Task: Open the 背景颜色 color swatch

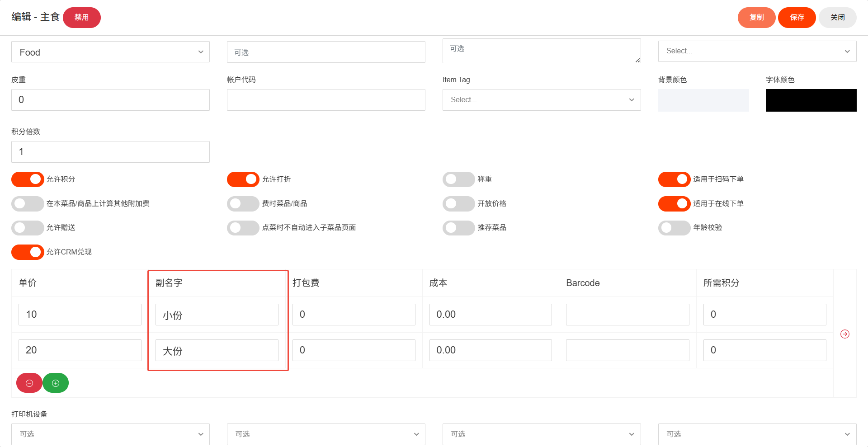Action: click(x=703, y=100)
